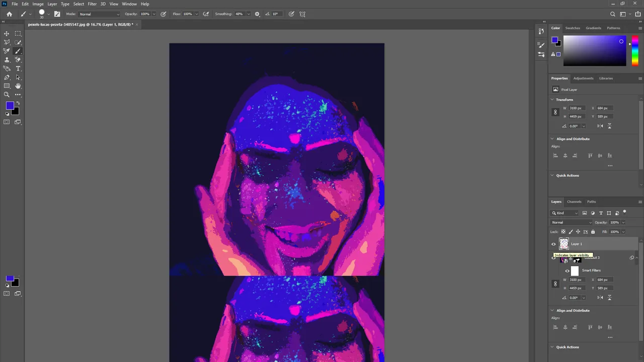644x362 pixels.
Task: Change the screen mode
Action: pyautogui.click(x=18, y=122)
